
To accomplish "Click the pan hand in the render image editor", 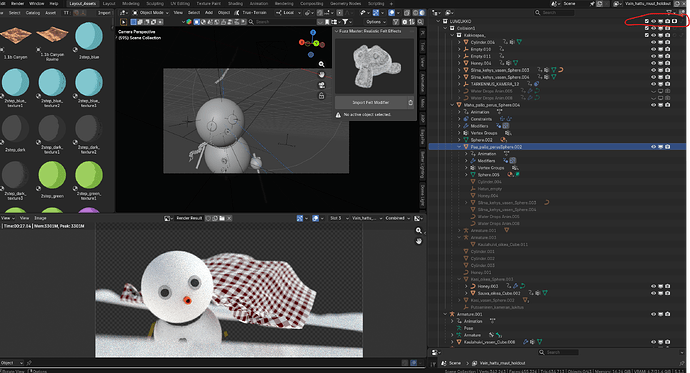I will pyautogui.click(x=418, y=241).
